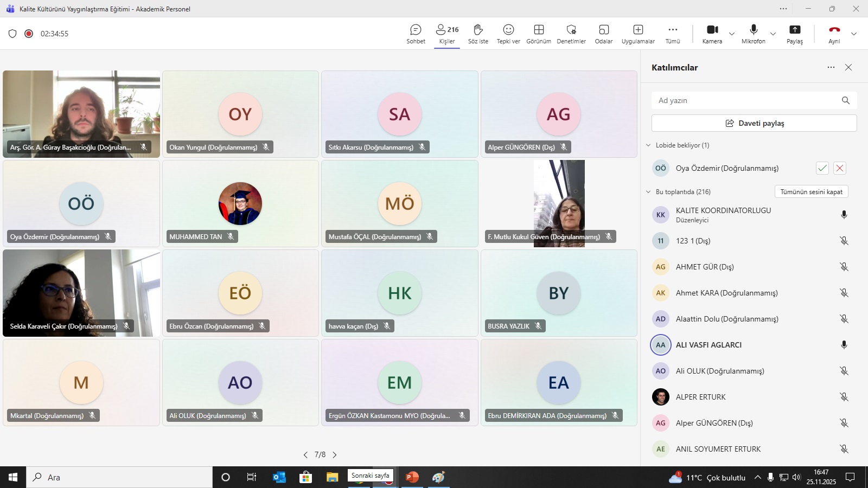Open the Tepki ver reactions icon
Viewport: 868px width, 488px height.
508,34
